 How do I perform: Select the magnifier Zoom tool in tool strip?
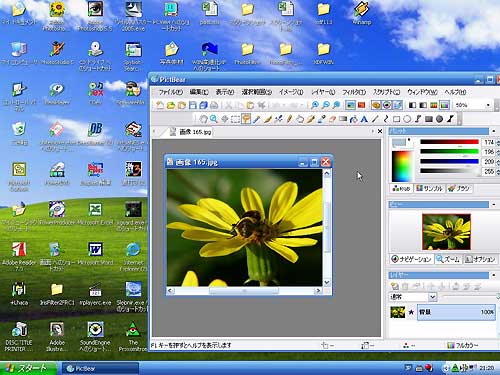pyautogui.click(x=214, y=119)
